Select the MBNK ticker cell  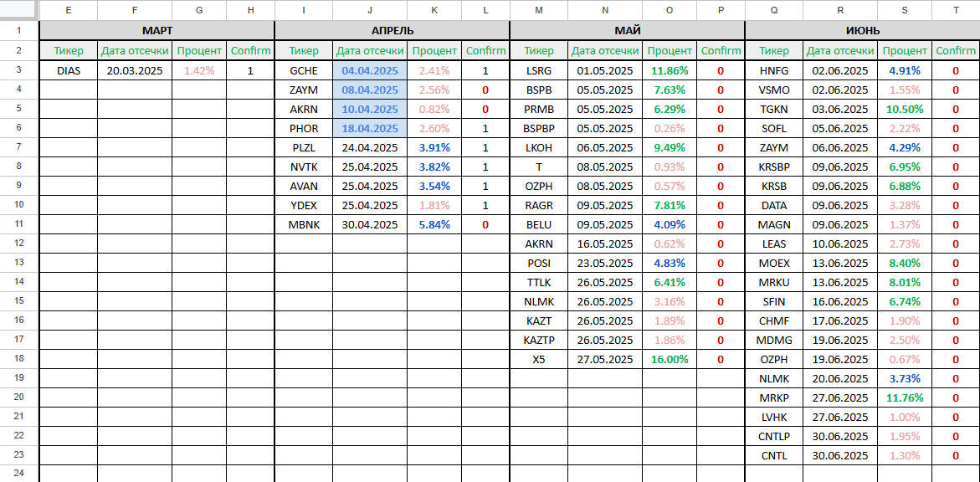click(303, 224)
